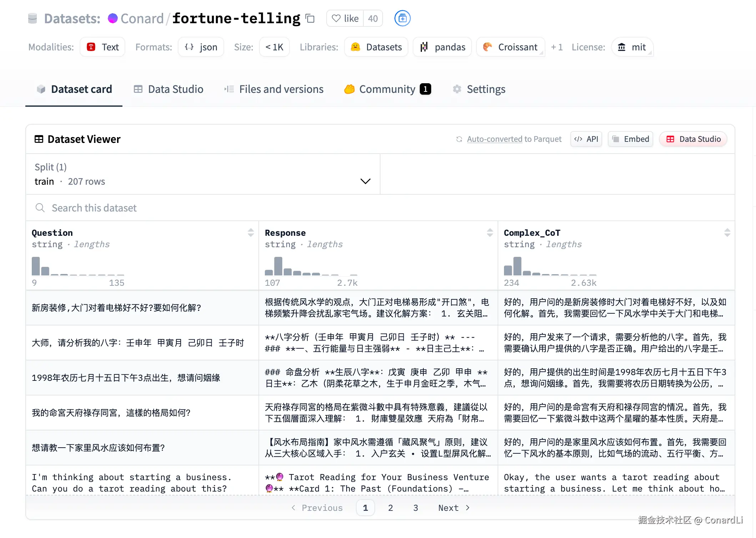Image resolution: width=756 pixels, height=538 pixels.
Task: Switch to the Community tab
Action: [x=387, y=89]
